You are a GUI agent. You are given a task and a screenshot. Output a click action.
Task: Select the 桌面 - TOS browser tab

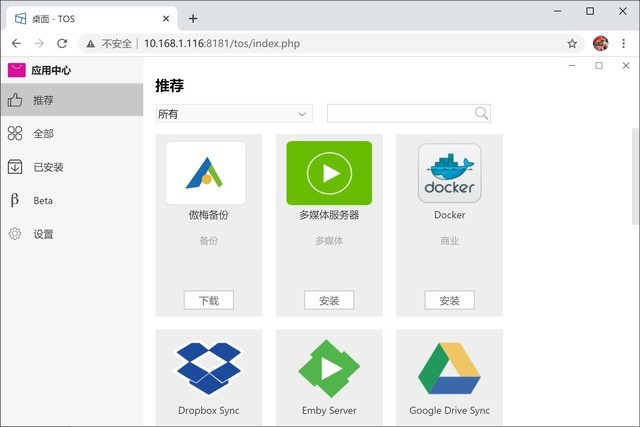click(92, 19)
